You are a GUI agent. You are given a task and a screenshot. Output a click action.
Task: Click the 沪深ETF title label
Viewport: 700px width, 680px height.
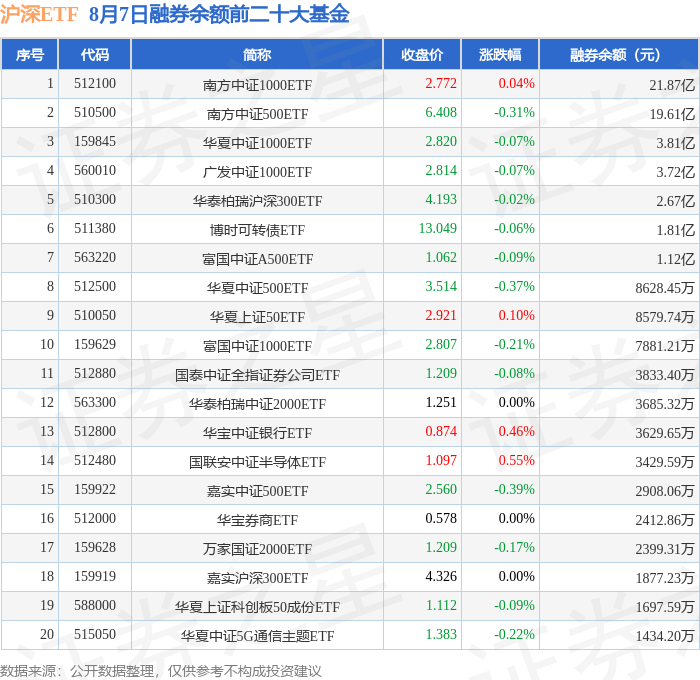(39, 15)
